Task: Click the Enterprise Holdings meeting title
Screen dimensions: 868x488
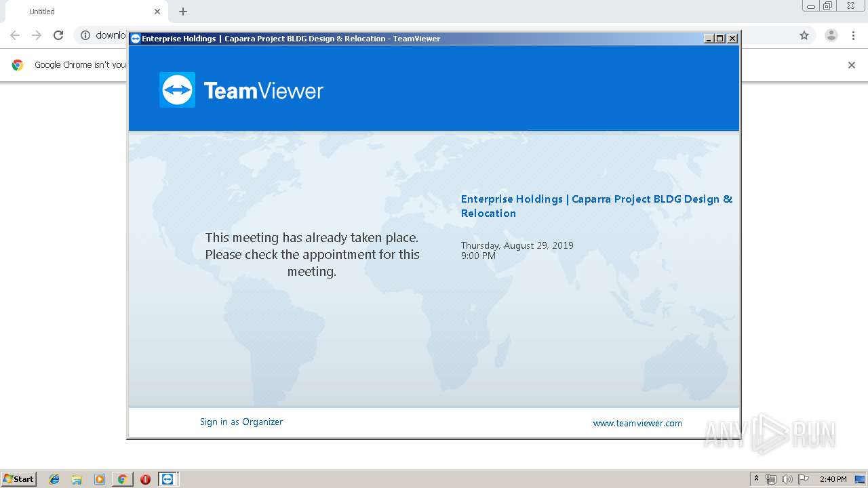Action: [x=597, y=206]
